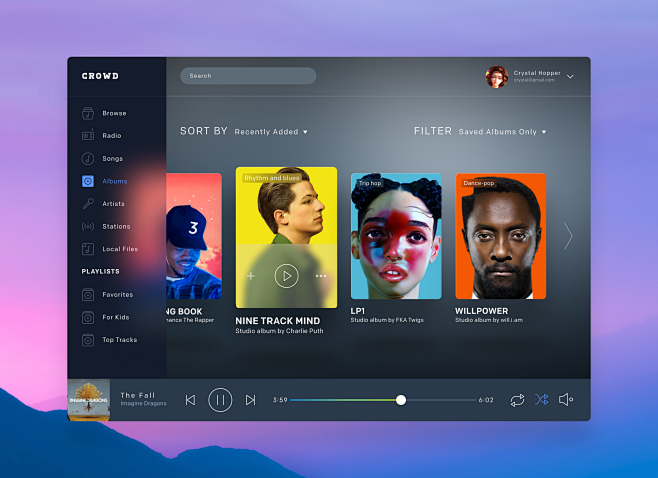The width and height of the screenshot is (658, 478).
Task: Click the Radio icon in sidebar
Action: tap(88, 136)
